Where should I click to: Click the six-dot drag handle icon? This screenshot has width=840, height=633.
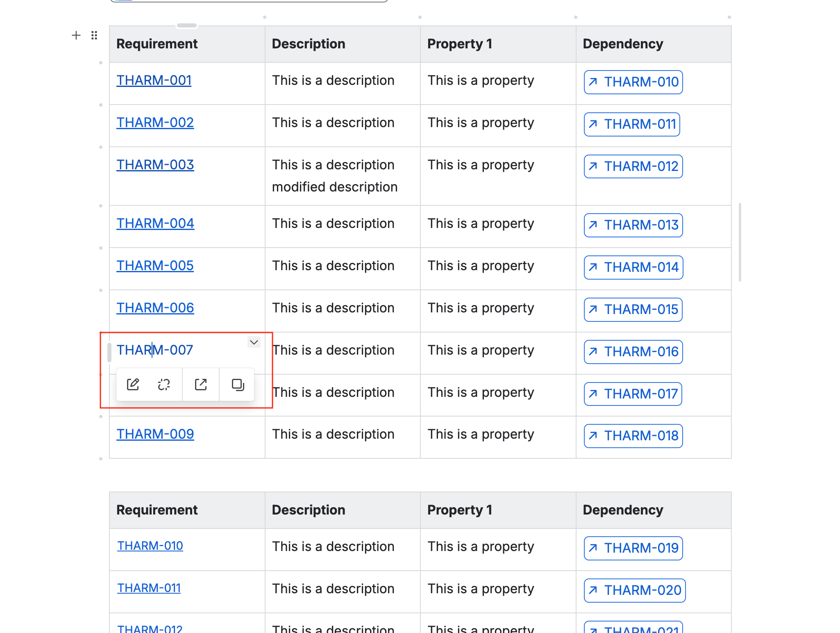[94, 35]
